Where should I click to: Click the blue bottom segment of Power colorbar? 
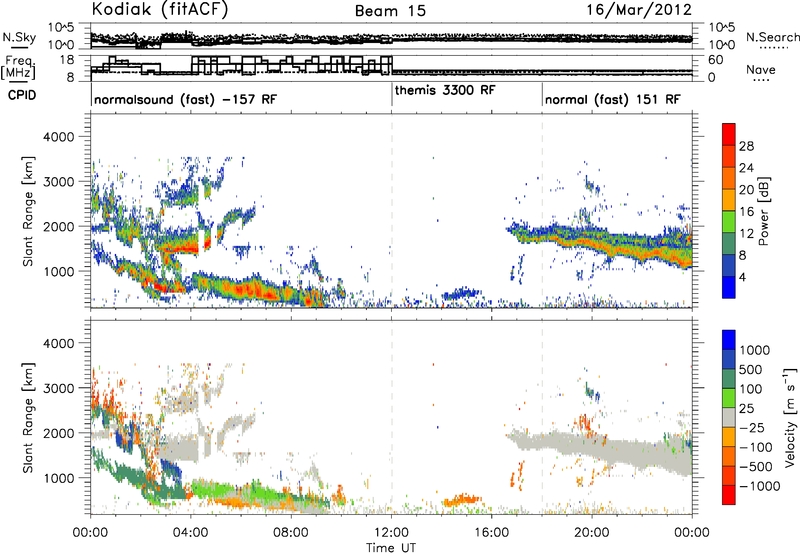point(729,287)
